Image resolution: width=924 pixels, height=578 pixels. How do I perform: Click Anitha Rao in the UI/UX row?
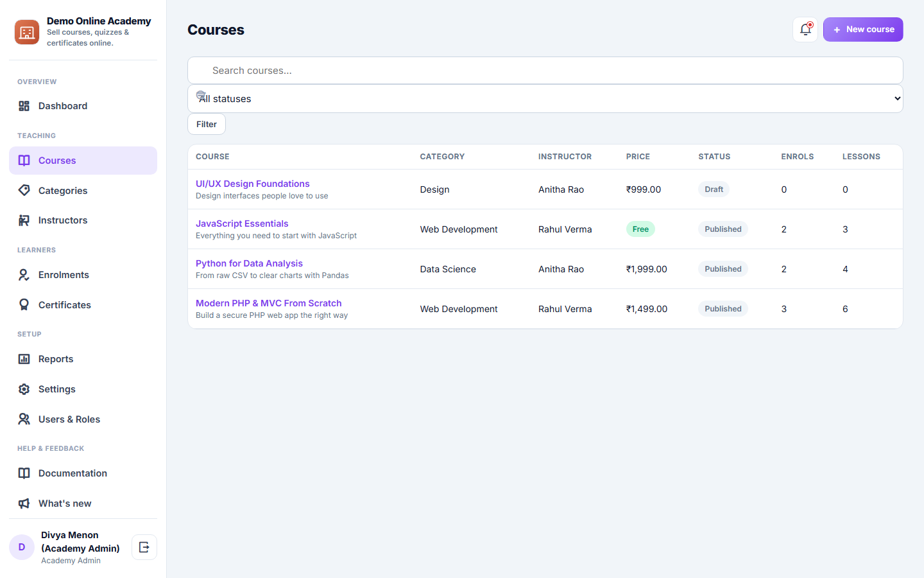click(x=561, y=189)
